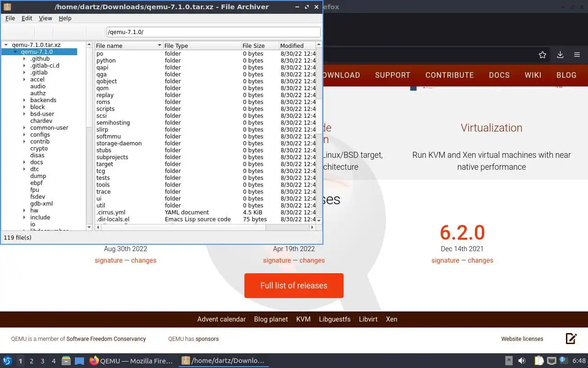Image resolution: width=588 pixels, height=368 pixels.
Task: Switch to workspace 4
Action: tap(53, 361)
